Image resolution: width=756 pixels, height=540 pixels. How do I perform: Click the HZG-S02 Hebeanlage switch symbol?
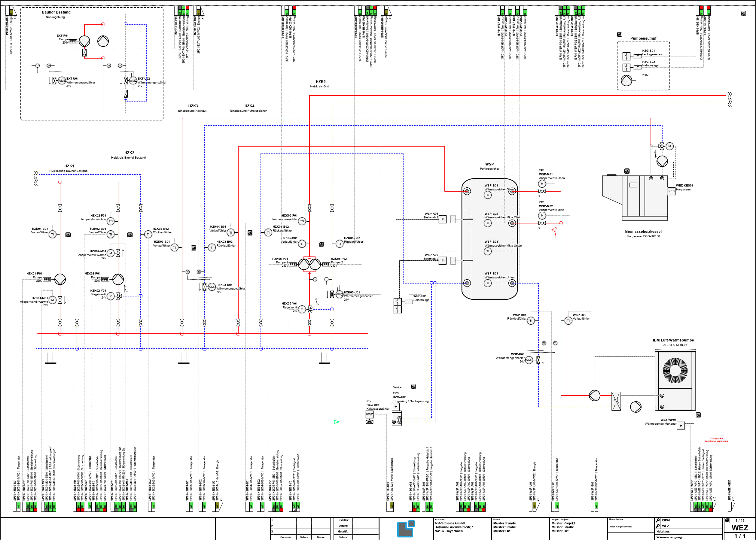(x=626, y=67)
